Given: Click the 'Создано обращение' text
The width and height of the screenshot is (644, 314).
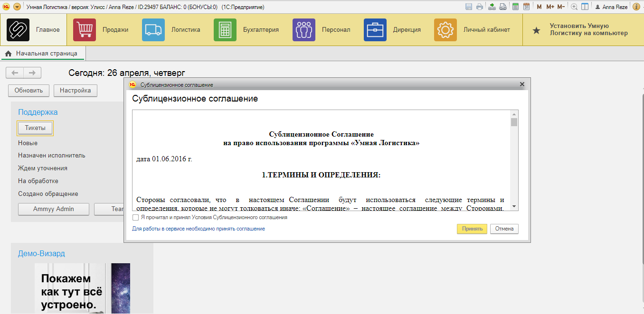Looking at the screenshot, I should (x=48, y=194).
